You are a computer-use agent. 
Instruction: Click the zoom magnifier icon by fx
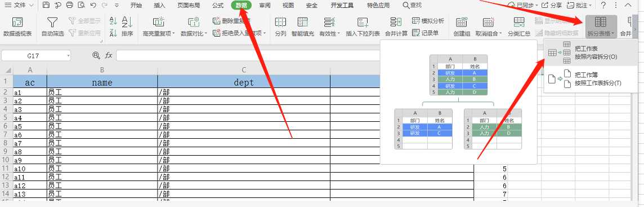pyautogui.click(x=96, y=55)
